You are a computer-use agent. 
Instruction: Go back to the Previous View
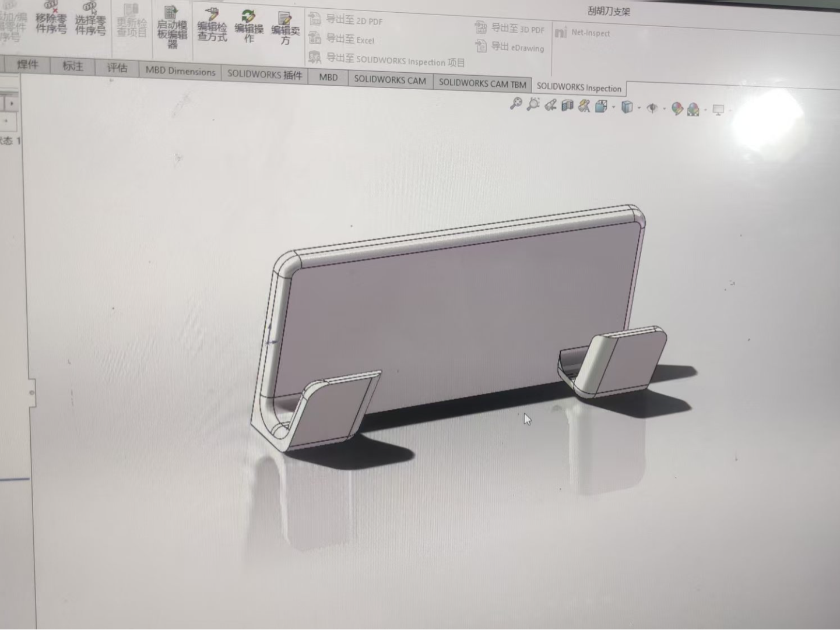(x=550, y=105)
